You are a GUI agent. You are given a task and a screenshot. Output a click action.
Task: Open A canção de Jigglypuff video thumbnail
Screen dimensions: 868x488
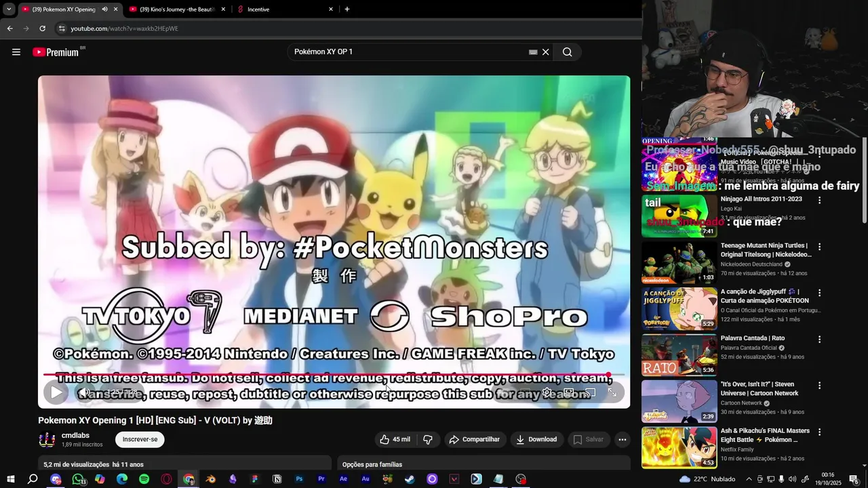679,308
